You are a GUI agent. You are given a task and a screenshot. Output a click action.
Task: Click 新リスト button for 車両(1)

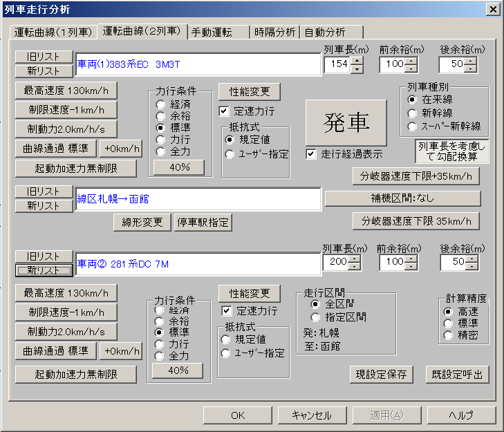44,71
